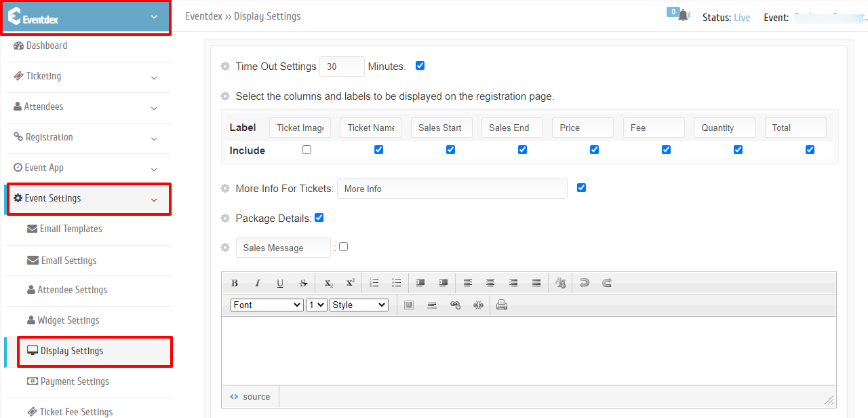Apply strikethrough formatting in editor toolbar
The image size is (868, 418).
(x=303, y=283)
